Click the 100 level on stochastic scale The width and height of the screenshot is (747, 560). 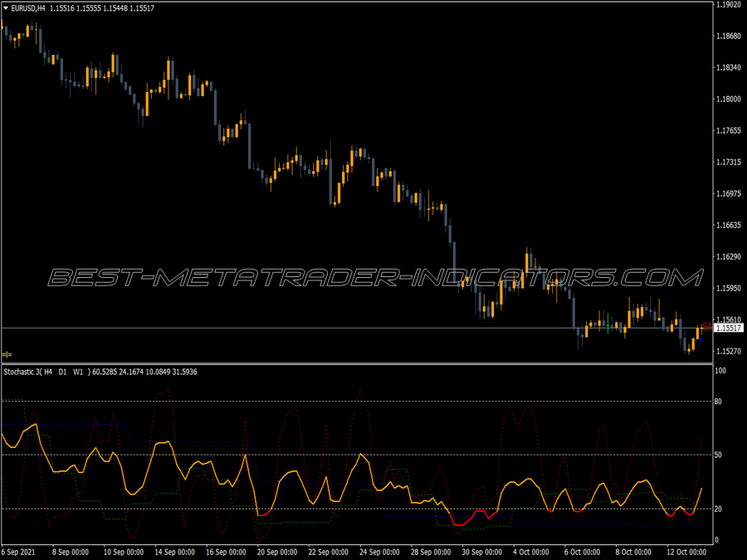(720, 371)
